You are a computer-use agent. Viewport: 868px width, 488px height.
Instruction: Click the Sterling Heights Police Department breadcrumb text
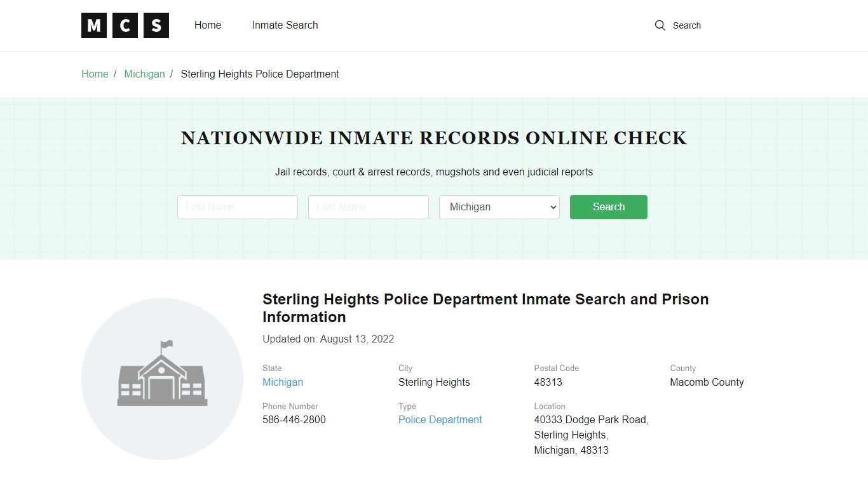point(260,74)
